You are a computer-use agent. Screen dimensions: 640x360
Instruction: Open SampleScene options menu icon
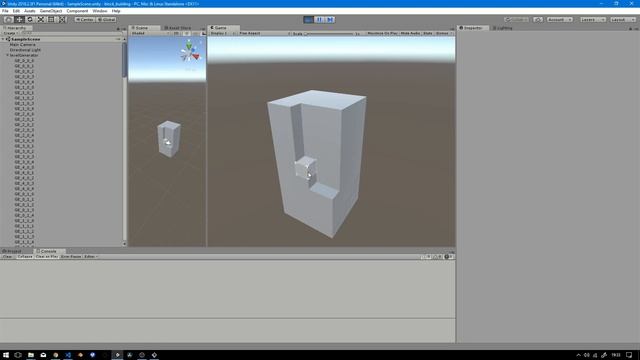118,39
